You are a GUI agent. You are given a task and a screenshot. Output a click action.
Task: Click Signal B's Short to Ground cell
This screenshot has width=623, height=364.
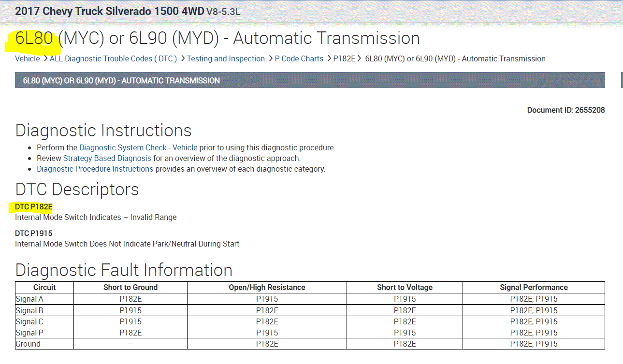pos(130,310)
